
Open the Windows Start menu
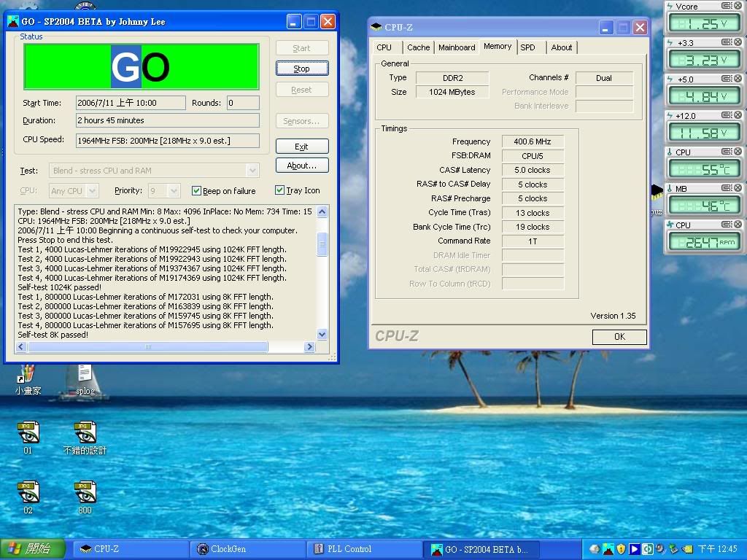32,549
